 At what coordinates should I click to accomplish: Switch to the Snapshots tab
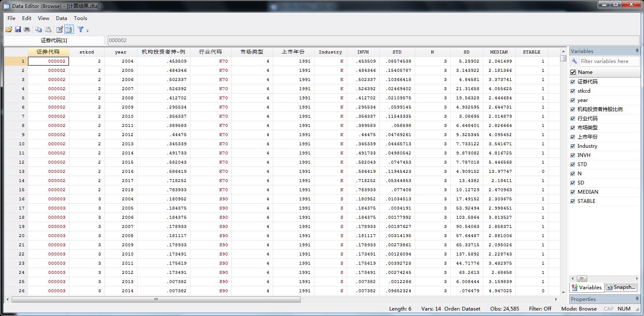621,287
